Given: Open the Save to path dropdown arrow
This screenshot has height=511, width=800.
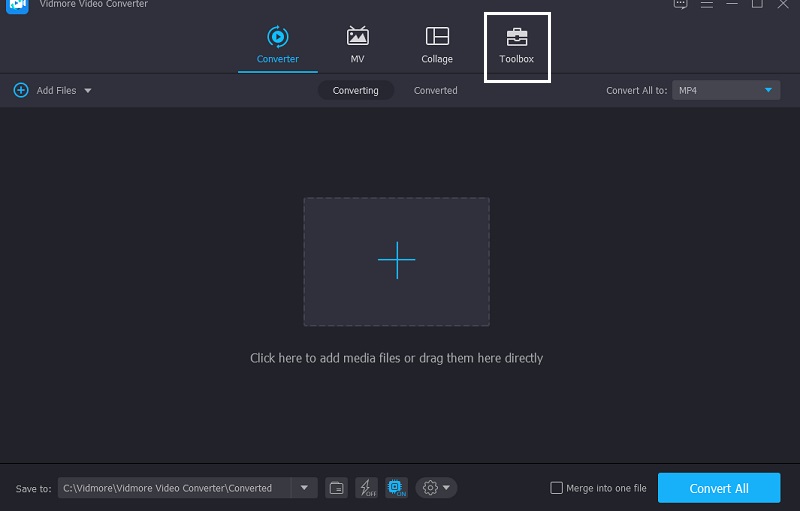Looking at the screenshot, I should point(304,488).
